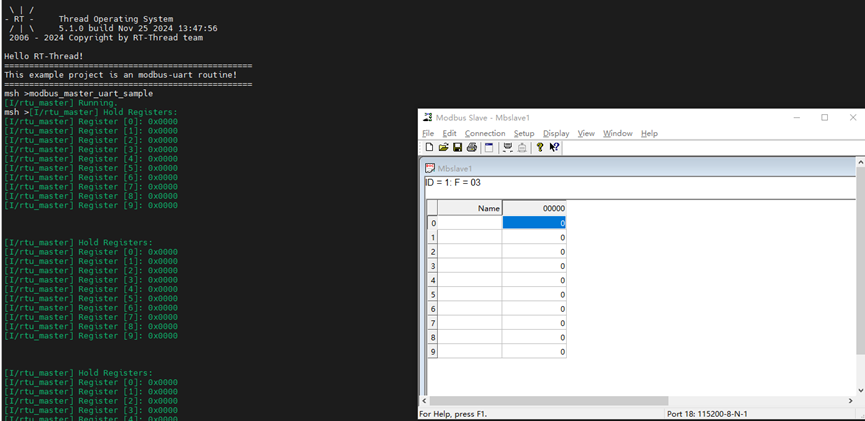Select the value cell in row 5

click(534, 295)
